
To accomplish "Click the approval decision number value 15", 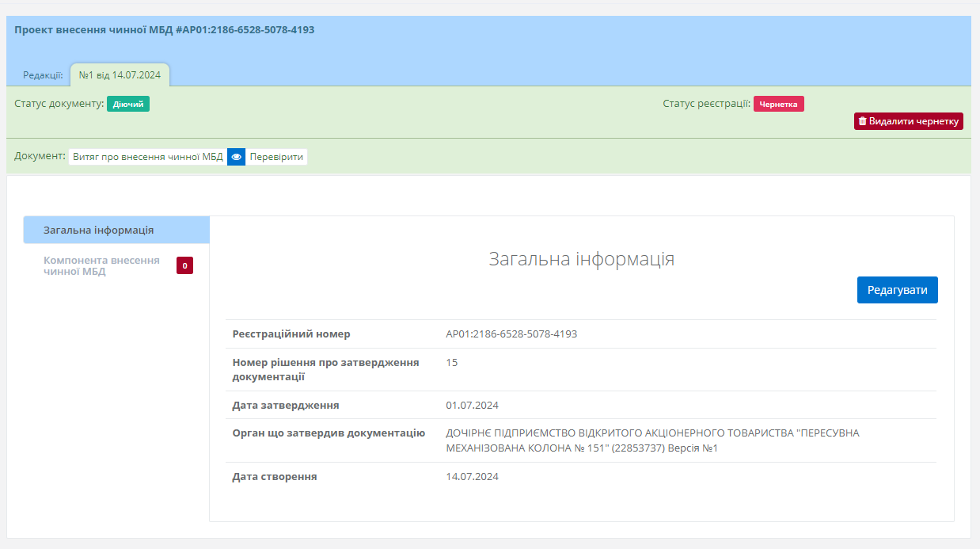I will 452,363.
